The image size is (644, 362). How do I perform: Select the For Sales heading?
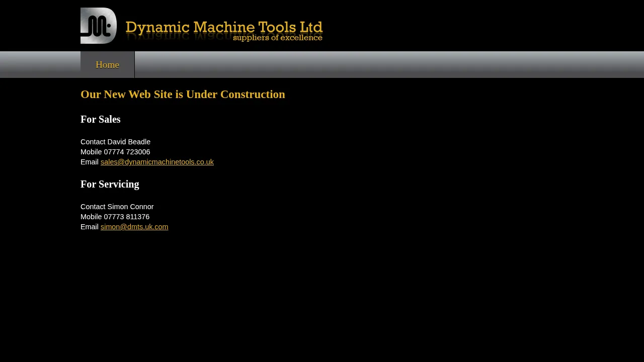pos(101,120)
